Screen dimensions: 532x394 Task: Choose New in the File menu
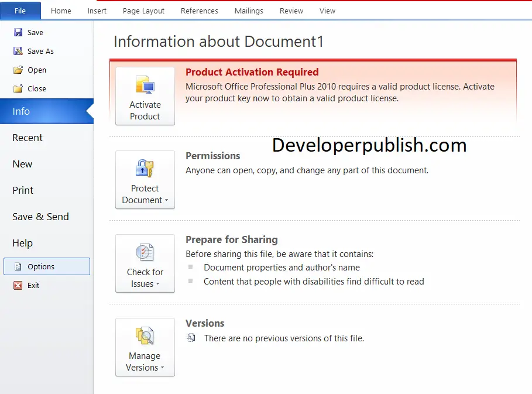[x=22, y=165]
